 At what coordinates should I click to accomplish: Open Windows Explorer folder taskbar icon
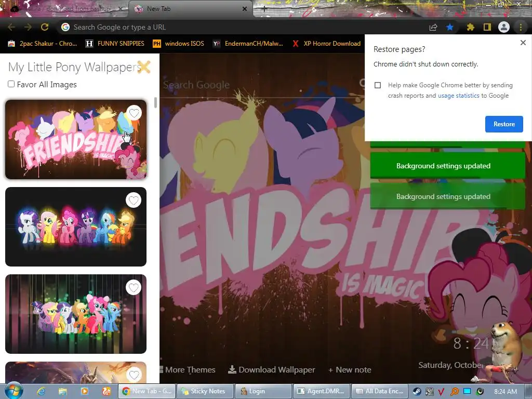[x=63, y=391]
